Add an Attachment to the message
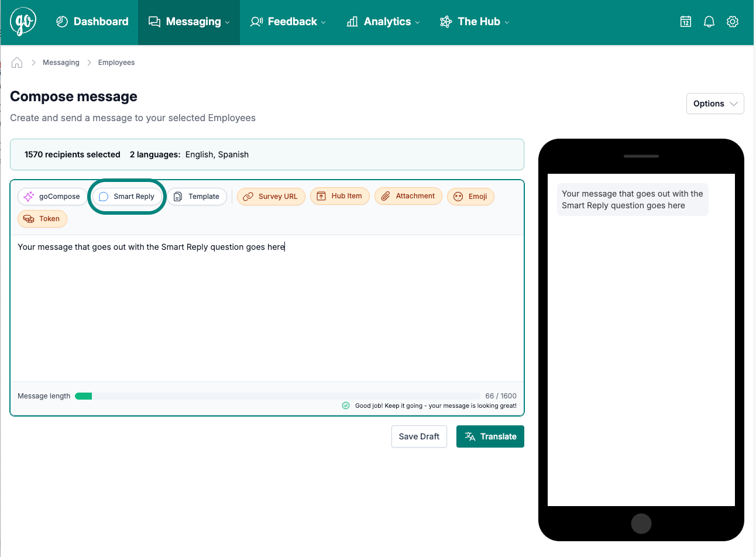Screen dimensions: 756x557 (x=408, y=196)
